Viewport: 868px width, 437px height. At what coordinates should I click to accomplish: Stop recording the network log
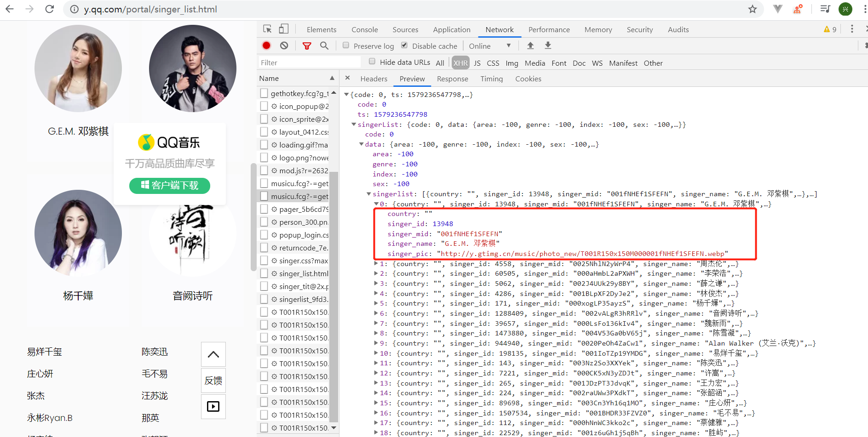[x=266, y=45]
